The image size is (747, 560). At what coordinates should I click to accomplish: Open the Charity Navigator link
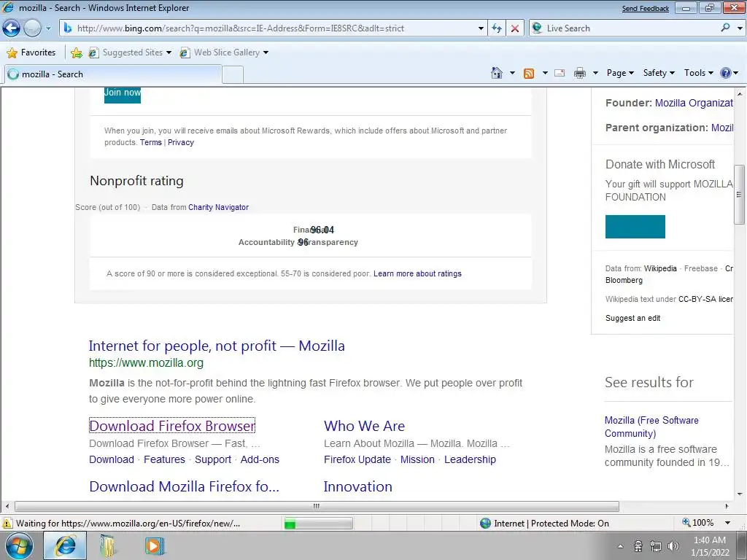click(218, 207)
